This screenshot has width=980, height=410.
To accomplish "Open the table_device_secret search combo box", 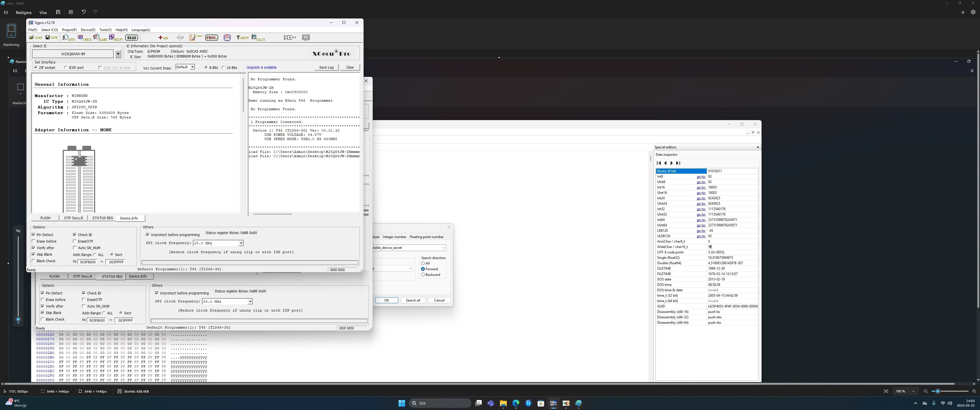I will [444, 248].
